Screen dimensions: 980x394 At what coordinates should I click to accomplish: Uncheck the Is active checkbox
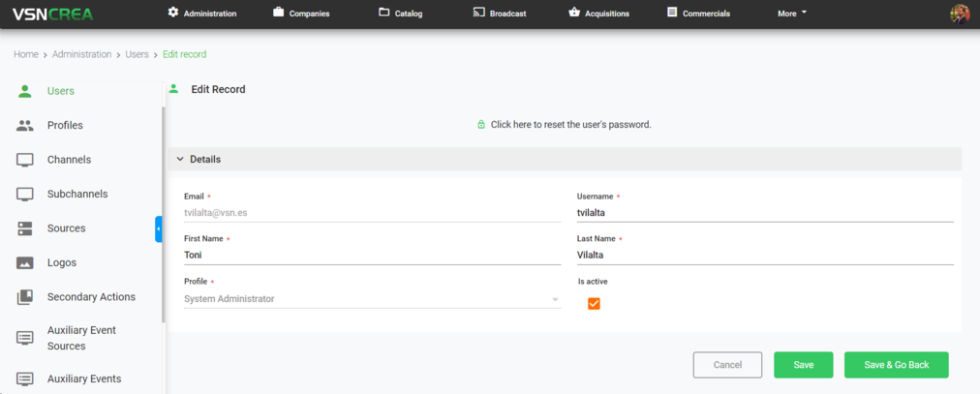coord(594,304)
